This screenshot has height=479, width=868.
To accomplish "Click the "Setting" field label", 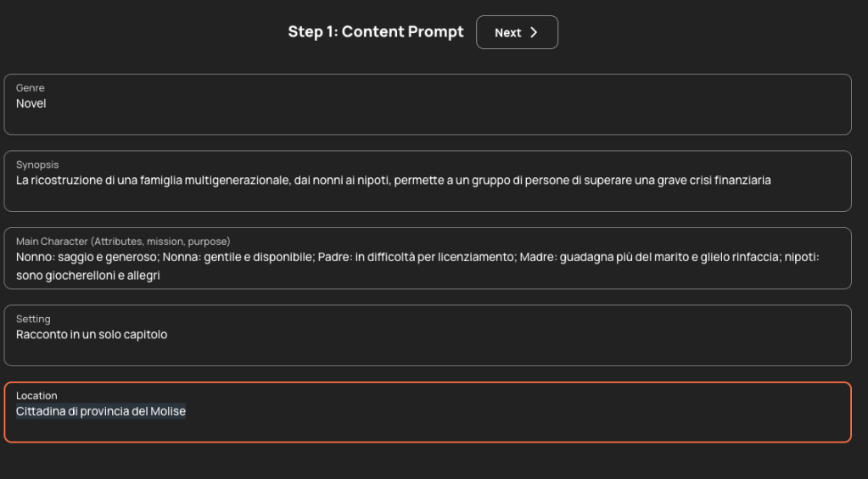I will coord(33,319).
